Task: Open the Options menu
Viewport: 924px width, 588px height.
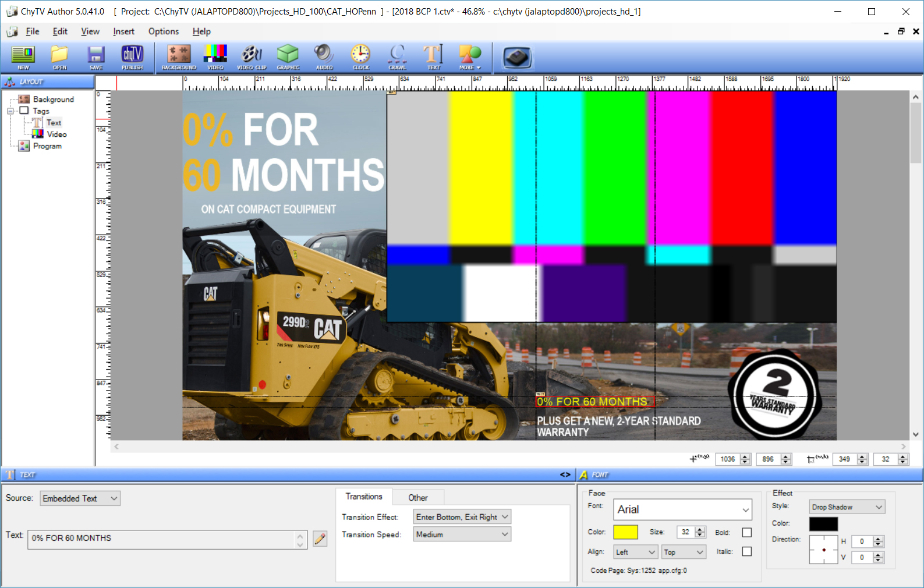Action: click(x=164, y=31)
